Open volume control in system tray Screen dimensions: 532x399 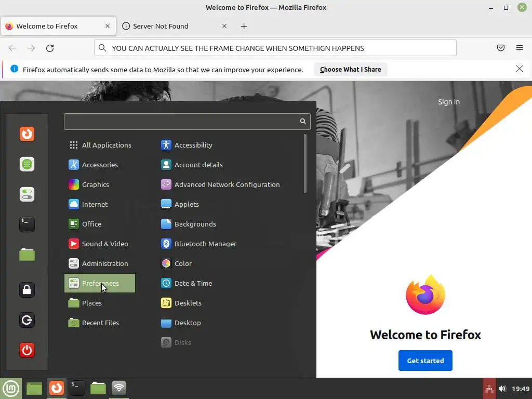tap(502, 389)
